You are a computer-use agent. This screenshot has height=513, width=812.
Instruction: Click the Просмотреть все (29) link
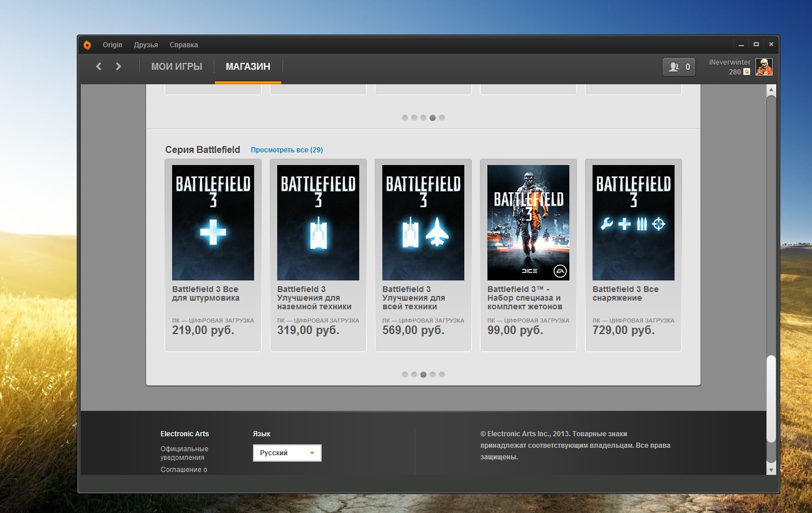click(x=286, y=150)
